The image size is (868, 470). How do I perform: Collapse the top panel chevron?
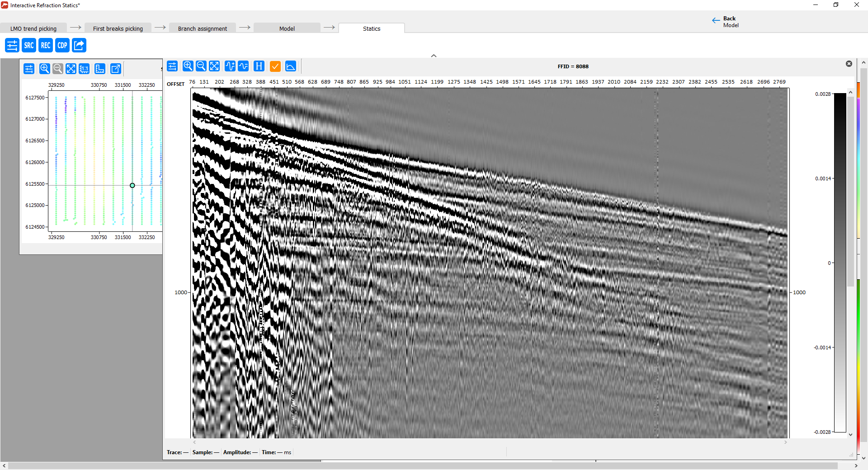[434, 56]
